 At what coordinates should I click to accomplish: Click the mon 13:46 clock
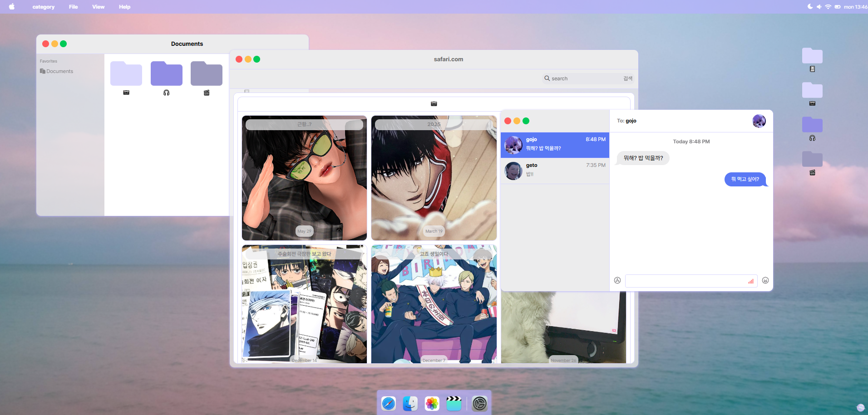pos(856,7)
